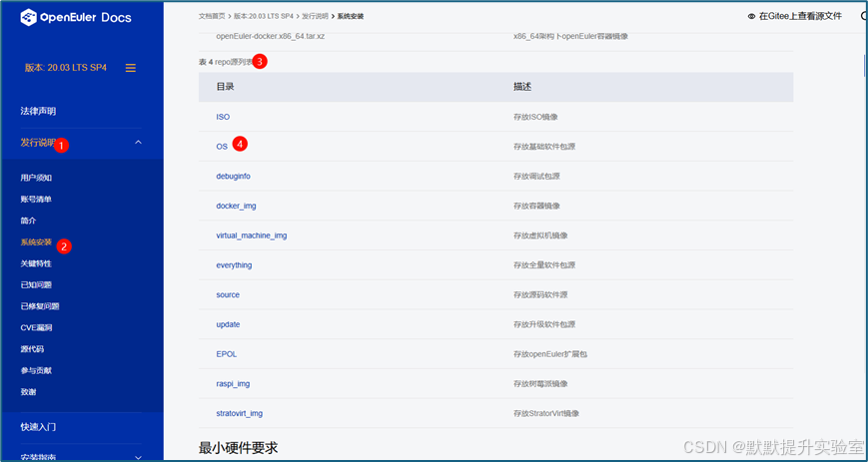Click 发行说明 breadcrumb

[315, 17]
